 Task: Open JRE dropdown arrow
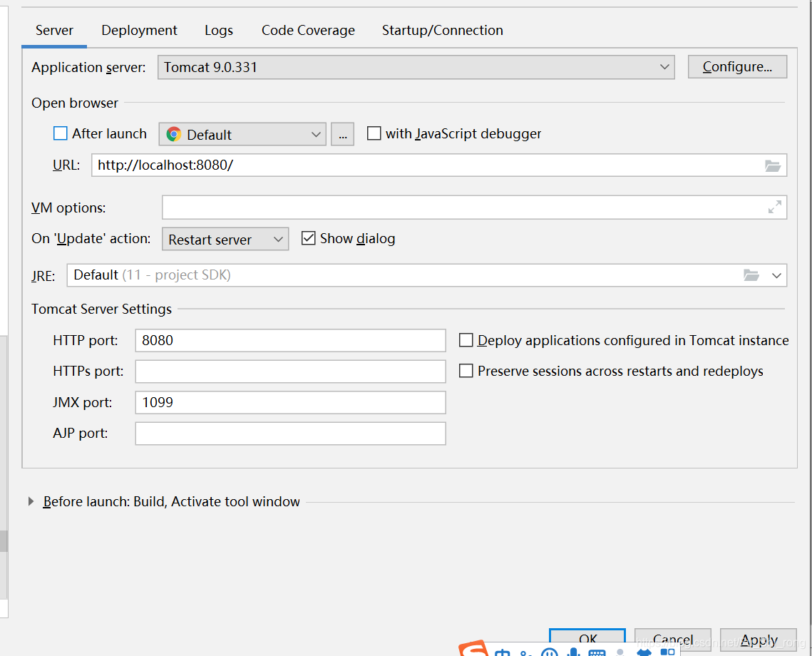coord(776,275)
